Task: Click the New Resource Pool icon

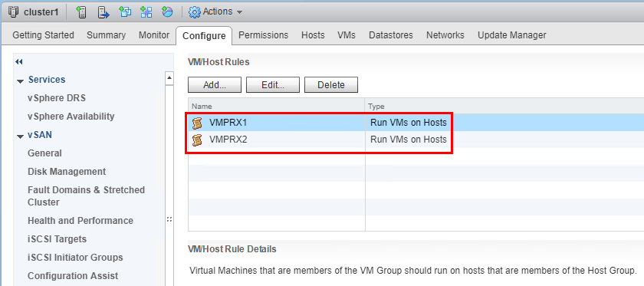Action: pyautogui.click(x=167, y=12)
